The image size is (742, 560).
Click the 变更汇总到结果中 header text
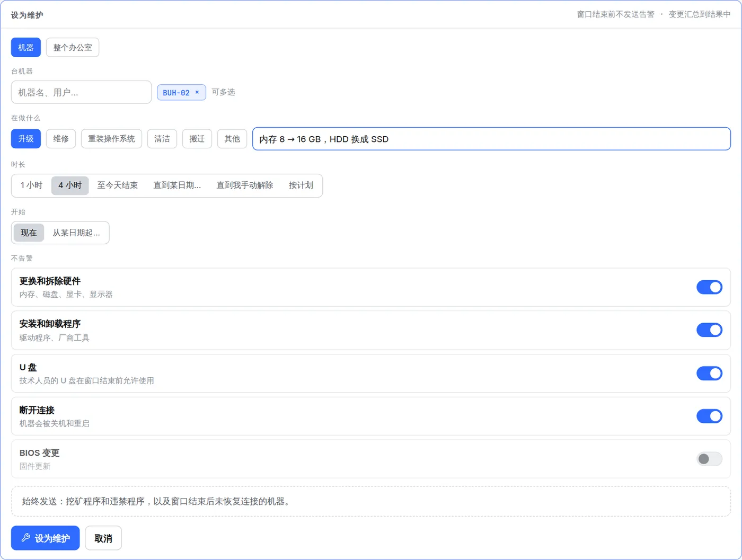point(700,14)
